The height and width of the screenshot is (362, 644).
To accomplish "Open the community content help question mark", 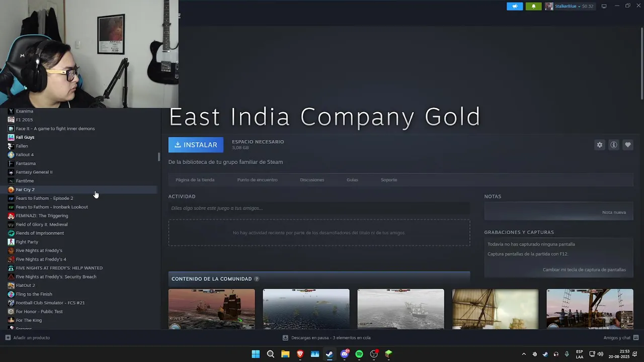I will click(x=257, y=279).
